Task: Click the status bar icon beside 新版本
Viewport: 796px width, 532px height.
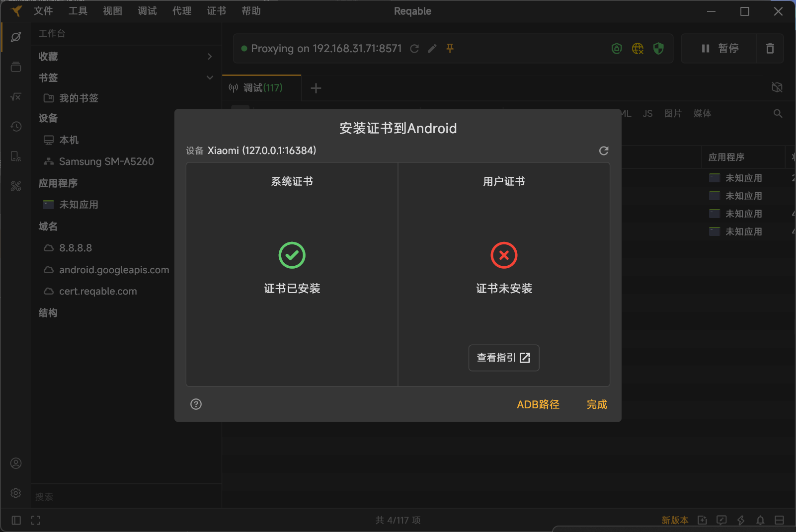Action: click(x=702, y=521)
